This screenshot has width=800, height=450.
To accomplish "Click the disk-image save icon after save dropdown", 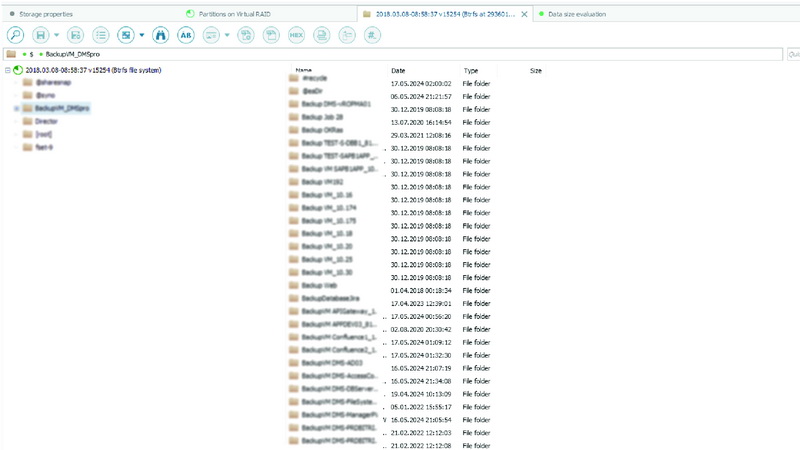I will pyautogui.click(x=76, y=35).
